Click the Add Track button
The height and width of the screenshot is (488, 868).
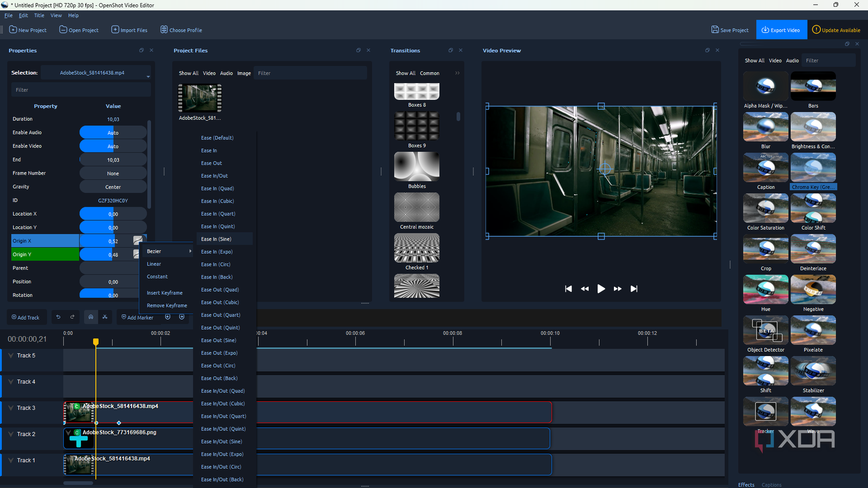click(26, 317)
